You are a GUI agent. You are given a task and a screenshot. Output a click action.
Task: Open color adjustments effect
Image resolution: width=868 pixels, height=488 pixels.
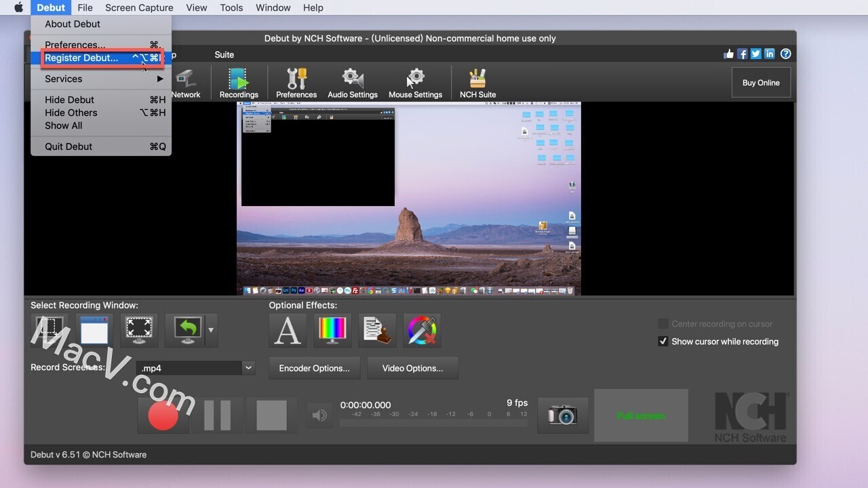tap(332, 330)
